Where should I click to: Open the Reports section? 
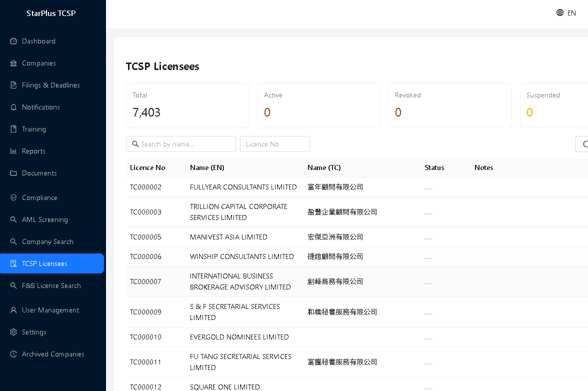pyautogui.click(x=52, y=151)
